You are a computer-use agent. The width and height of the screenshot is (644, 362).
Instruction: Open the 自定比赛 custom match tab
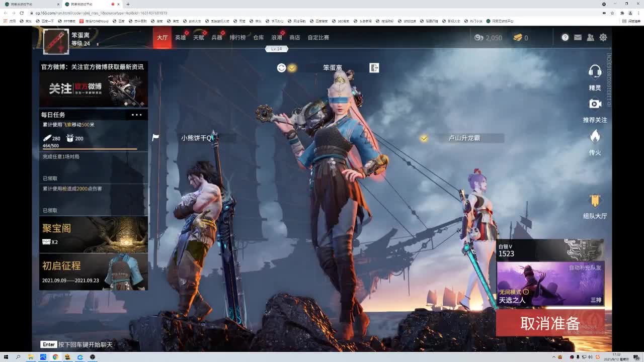click(318, 38)
